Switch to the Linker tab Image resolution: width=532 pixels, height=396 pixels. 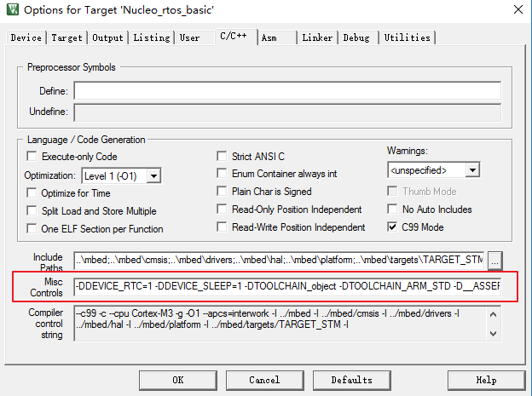317,37
